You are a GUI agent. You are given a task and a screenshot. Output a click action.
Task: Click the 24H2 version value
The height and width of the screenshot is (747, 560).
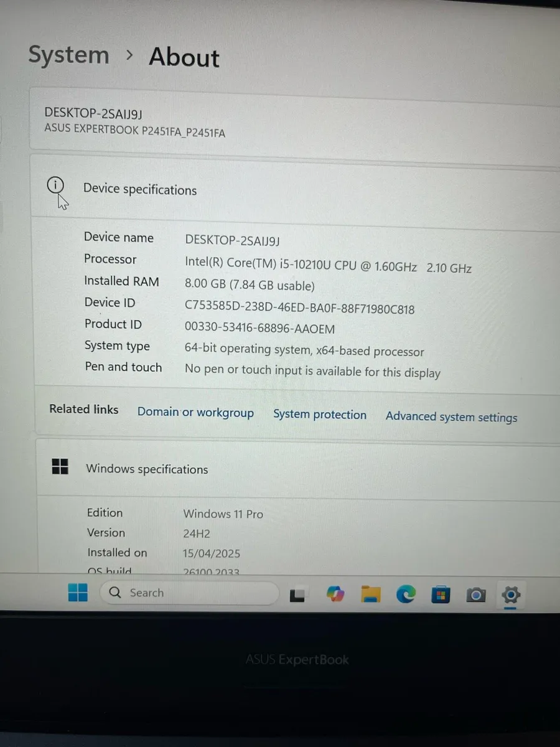[197, 533]
